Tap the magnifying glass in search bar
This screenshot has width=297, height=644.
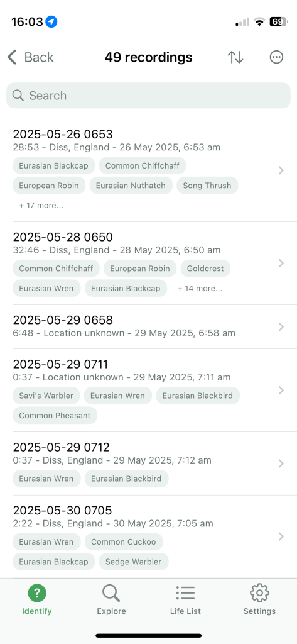(x=18, y=96)
